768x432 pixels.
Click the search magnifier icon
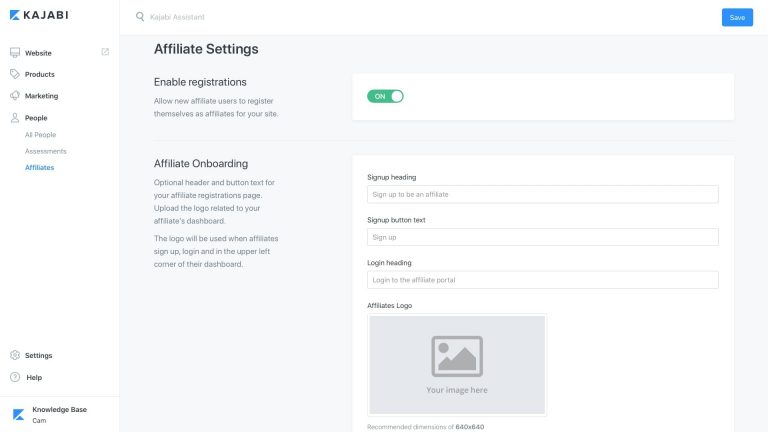[140, 17]
